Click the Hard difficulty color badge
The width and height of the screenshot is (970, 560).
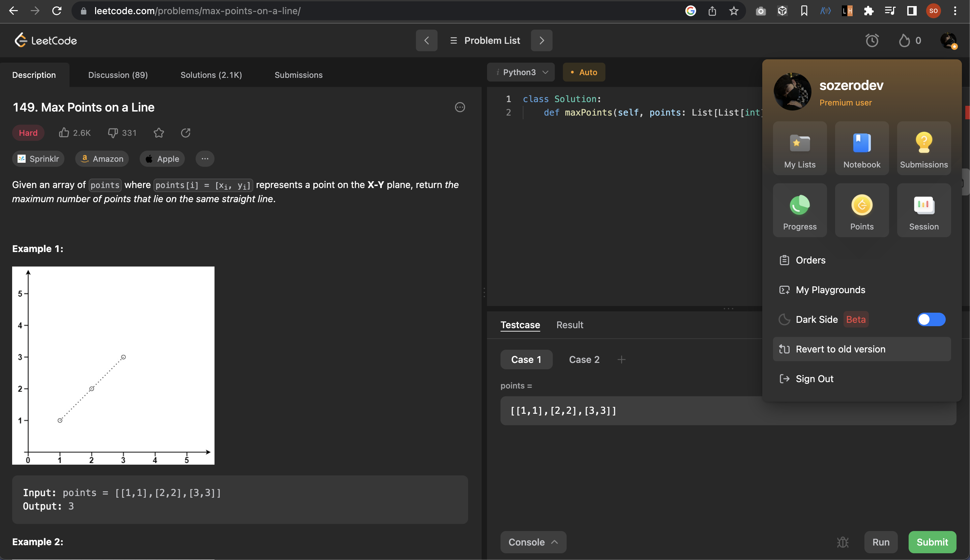[28, 133]
